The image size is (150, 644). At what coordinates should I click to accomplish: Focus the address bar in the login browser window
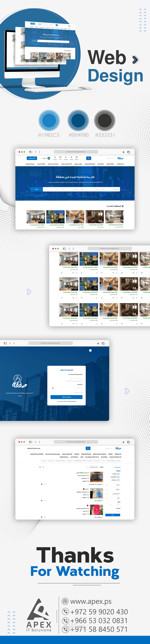click(50, 343)
